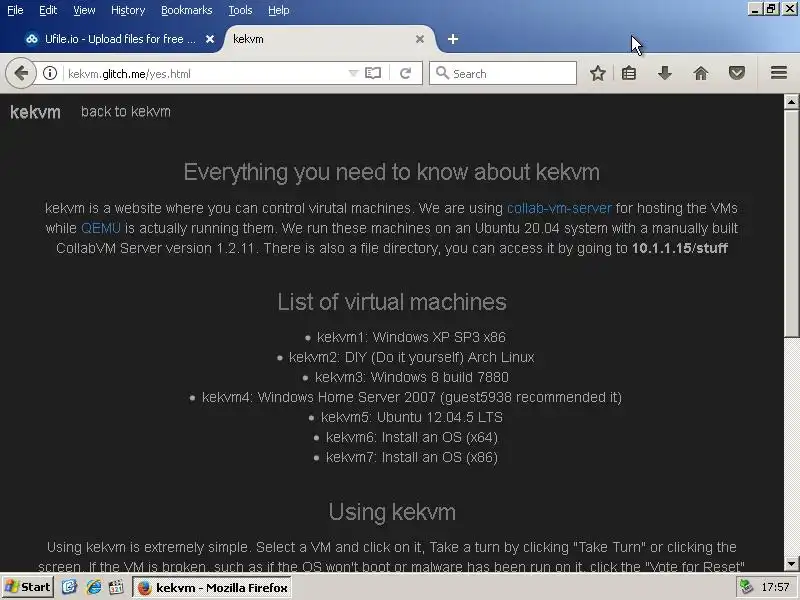The width and height of the screenshot is (800, 600).
Task: Open the History menu
Action: point(128,10)
